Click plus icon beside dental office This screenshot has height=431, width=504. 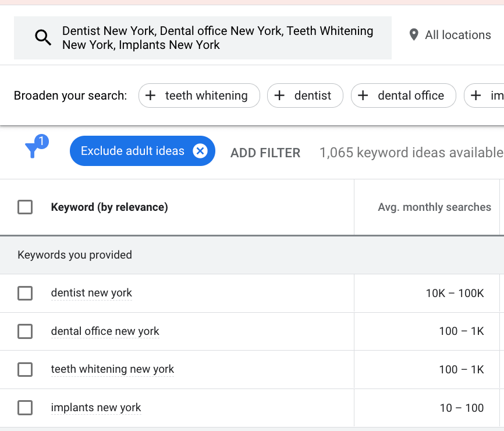click(x=363, y=96)
